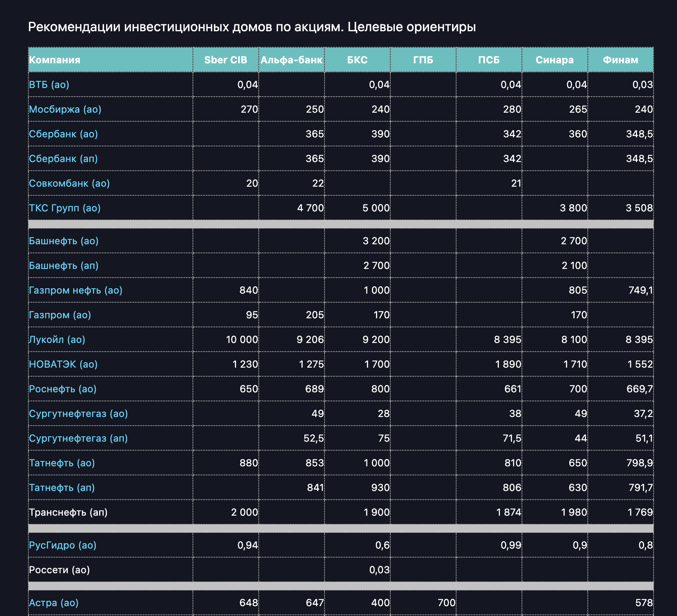Select РусГидро ПСБ value 0,99
Image resolution: width=677 pixels, height=616 pixels.
pos(511,545)
